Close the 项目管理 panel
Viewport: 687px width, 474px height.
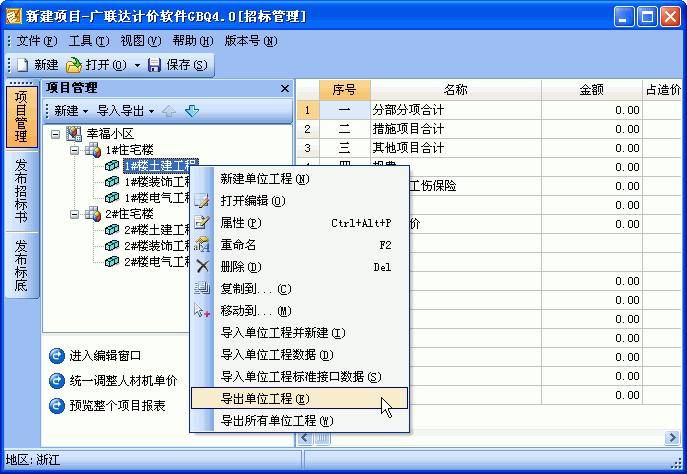tap(285, 88)
